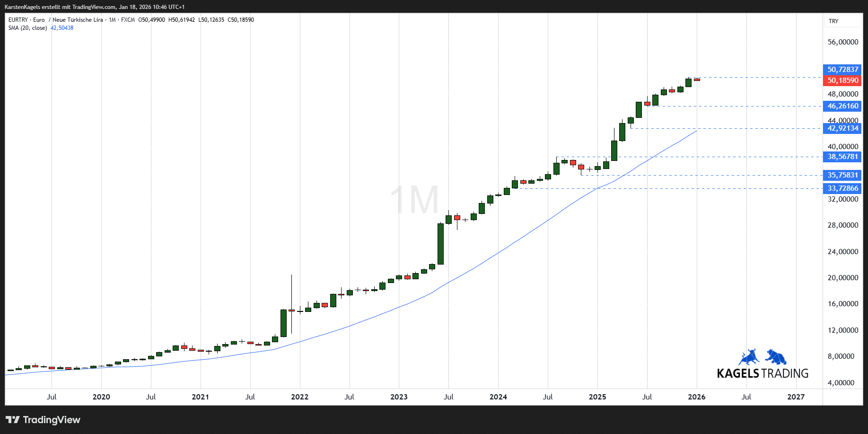Select the 38,56781 price level label
Image resolution: width=868 pixels, height=434 pixels.
point(842,157)
